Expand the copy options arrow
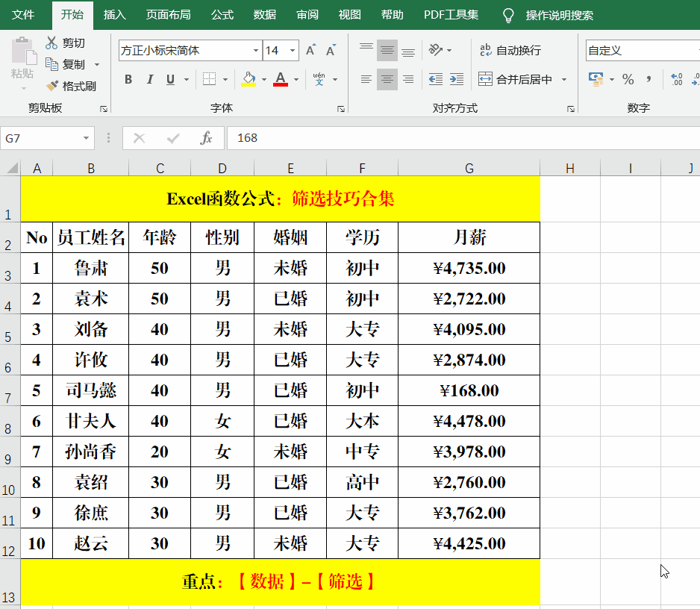The width and height of the screenshot is (700, 609). [96, 65]
